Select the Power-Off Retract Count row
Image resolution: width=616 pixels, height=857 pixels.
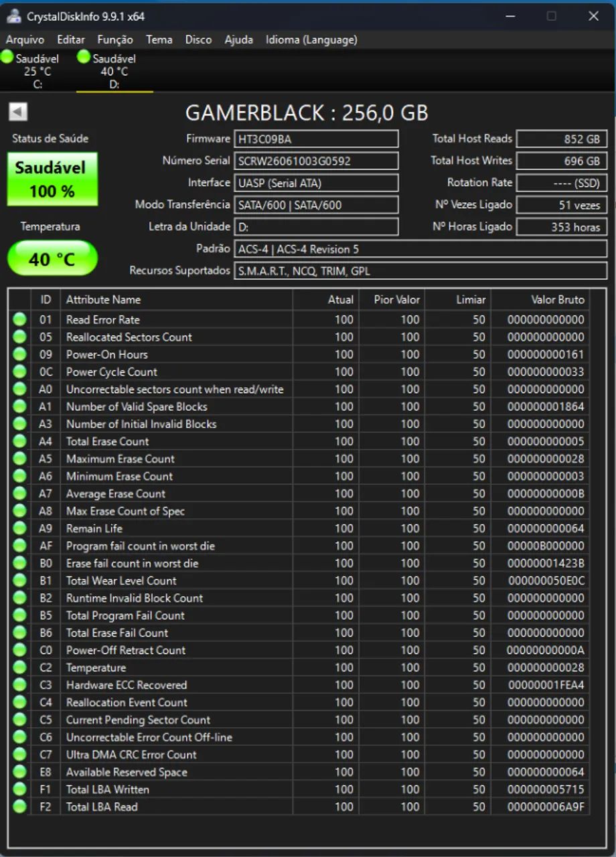click(300, 650)
